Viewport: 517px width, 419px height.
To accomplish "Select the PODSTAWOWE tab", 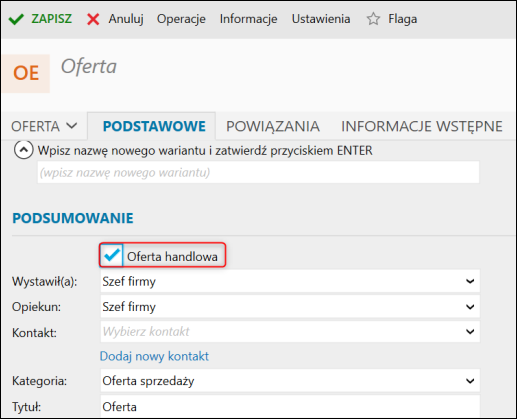I will [x=154, y=126].
